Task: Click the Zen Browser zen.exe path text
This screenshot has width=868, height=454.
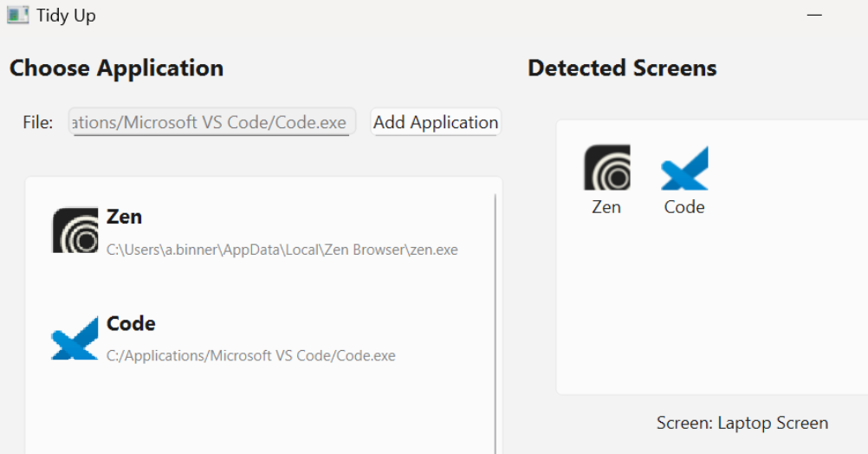Action: (282, 250)
